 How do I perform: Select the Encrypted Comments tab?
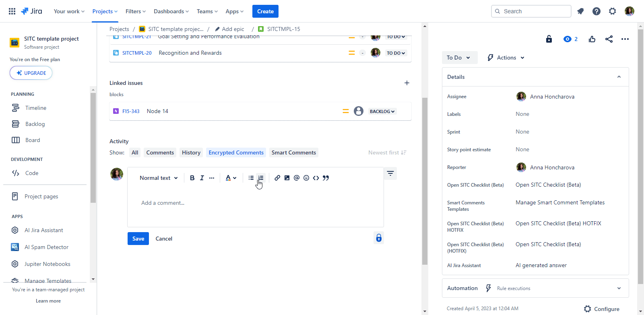pyautogui.click(x=236, y=152)
